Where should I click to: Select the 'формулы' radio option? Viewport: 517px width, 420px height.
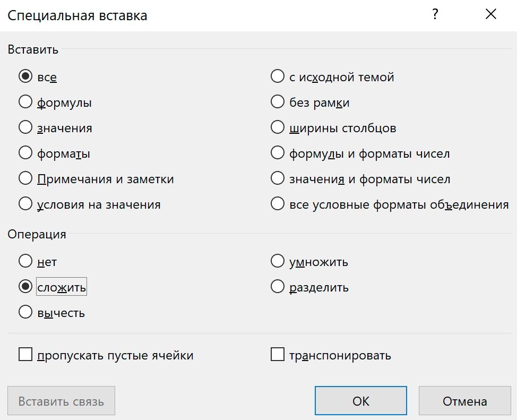pyautogui.click(x=25, y=102)
